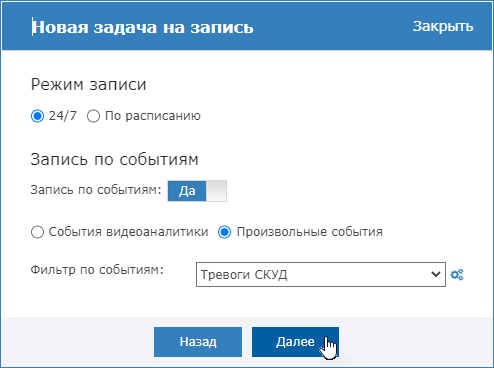Click the События видеоаналитики label text

coord(128,232)
